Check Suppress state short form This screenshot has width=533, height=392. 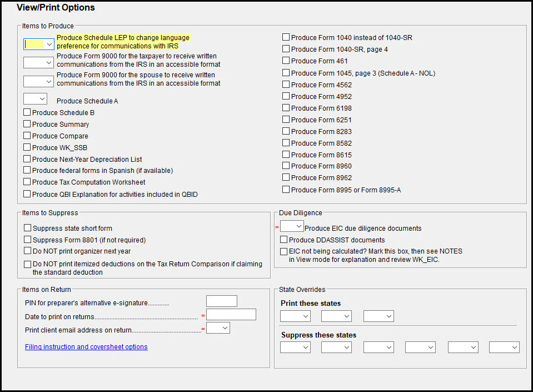coord(28,228)
